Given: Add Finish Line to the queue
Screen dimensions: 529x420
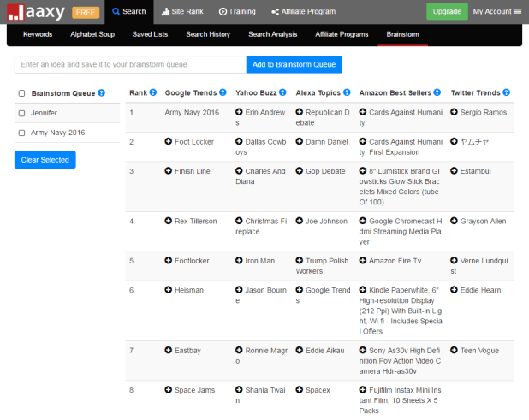Looking at the screenshot, I should (x=168, y=171).
